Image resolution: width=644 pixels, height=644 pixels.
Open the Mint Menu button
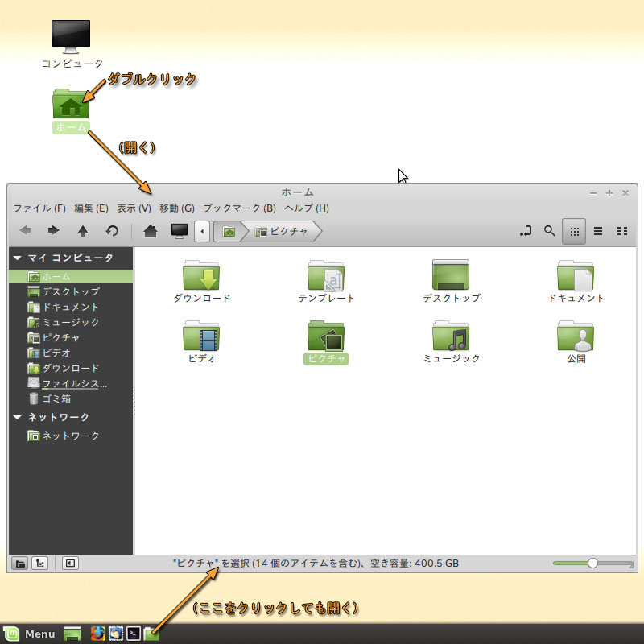tap(29, 634)
